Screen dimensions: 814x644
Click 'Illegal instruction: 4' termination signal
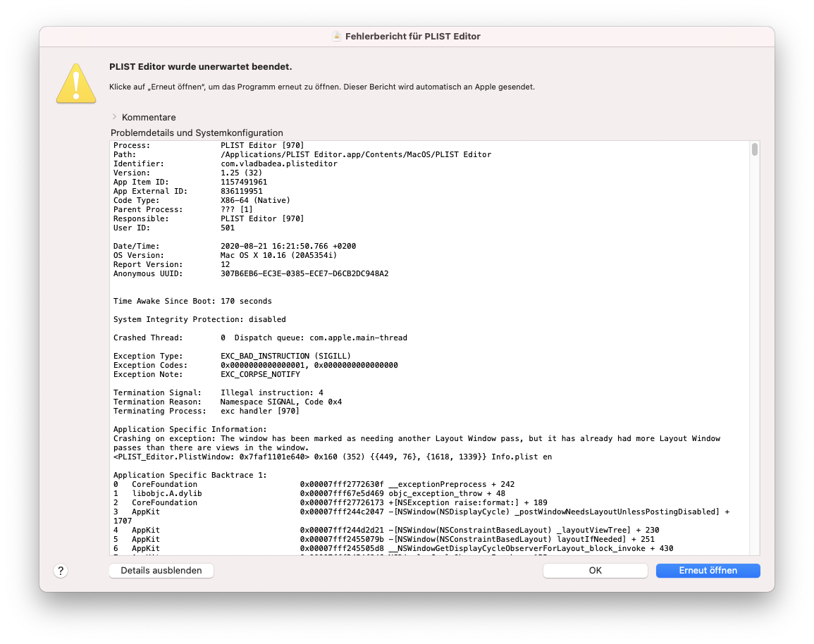click(271, 393)
